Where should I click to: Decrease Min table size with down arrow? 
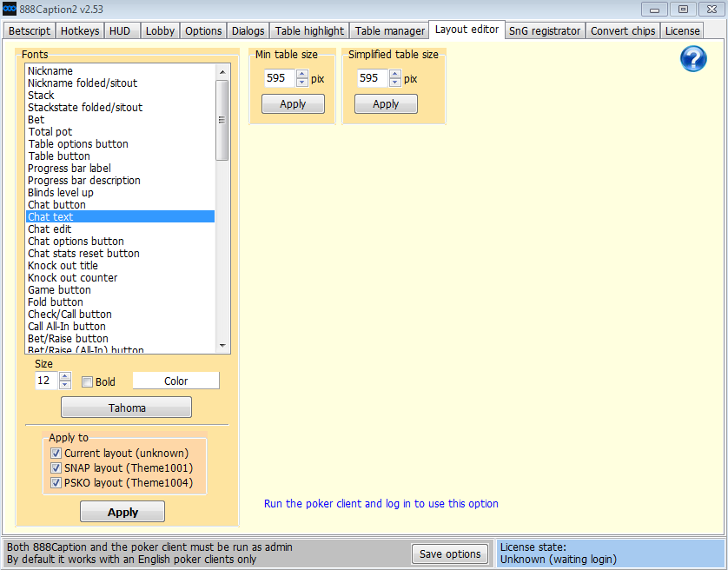[302, 83]
